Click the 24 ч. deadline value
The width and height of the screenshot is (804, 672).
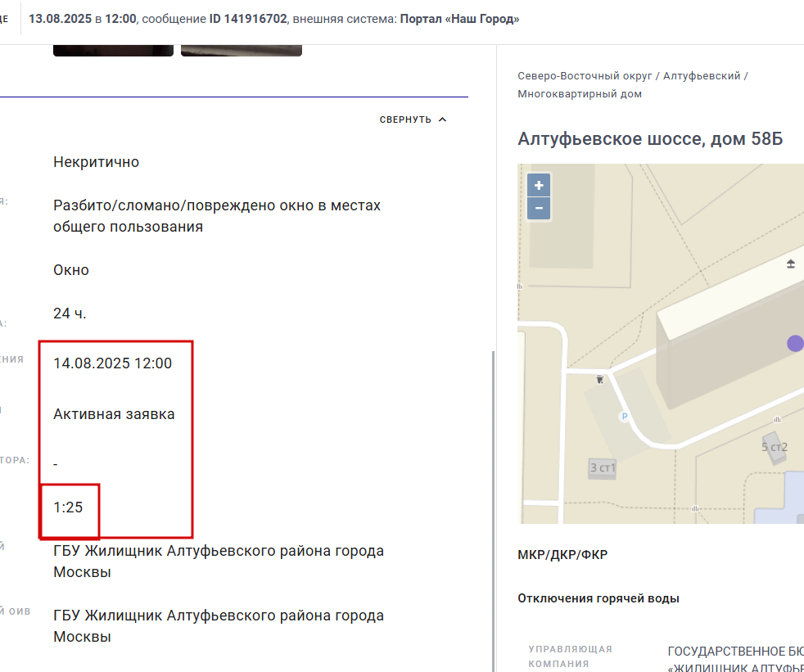tap(70, 313)
